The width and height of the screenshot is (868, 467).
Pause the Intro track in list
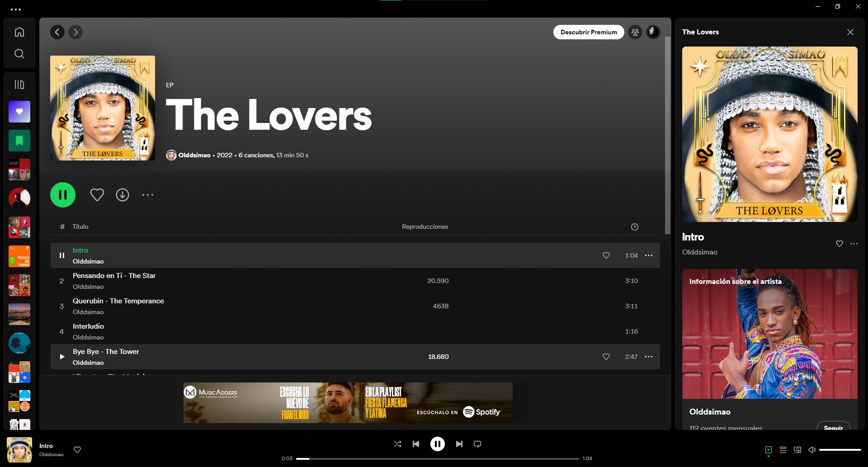click(x=62, y=255)
